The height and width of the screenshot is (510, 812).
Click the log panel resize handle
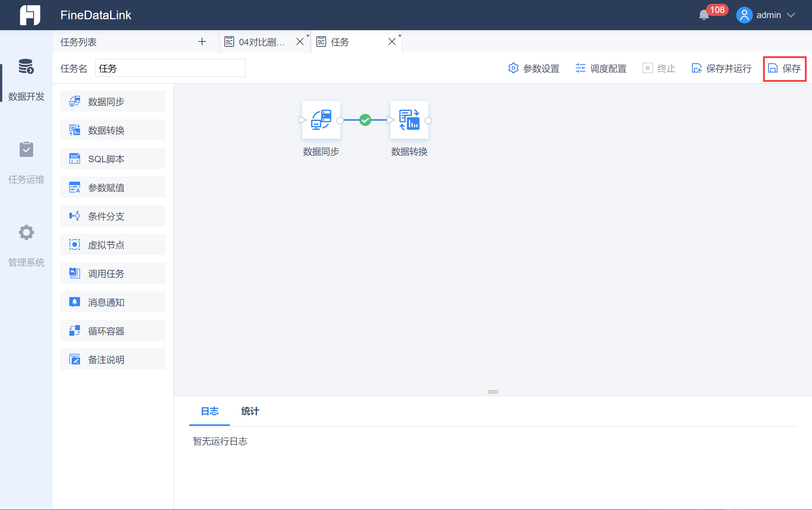pyautogui.click(x=493, y=392)
